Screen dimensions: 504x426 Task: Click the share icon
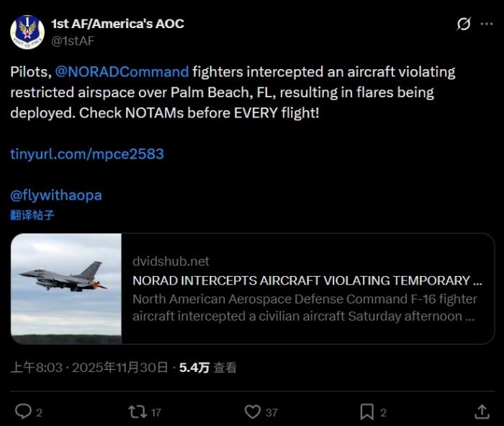482,412
